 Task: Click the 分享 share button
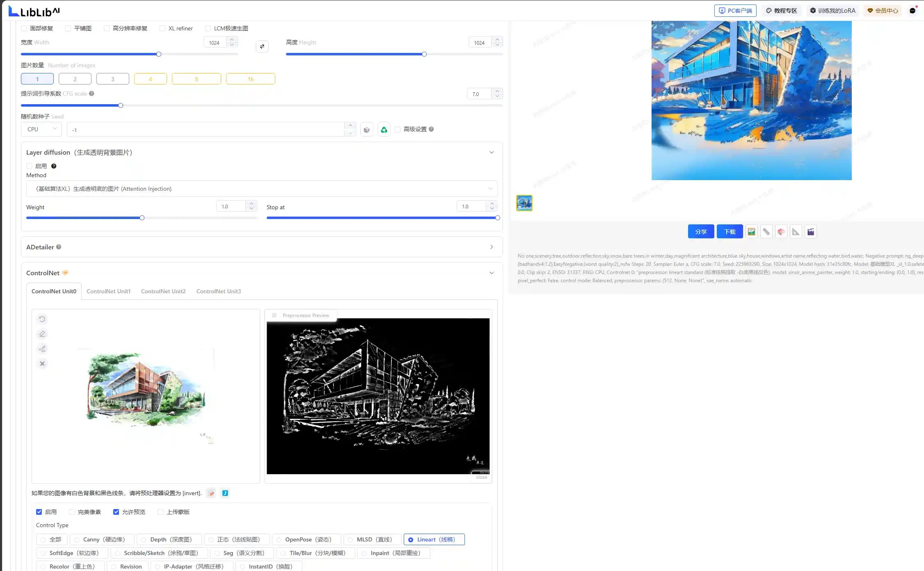point(701,232)
